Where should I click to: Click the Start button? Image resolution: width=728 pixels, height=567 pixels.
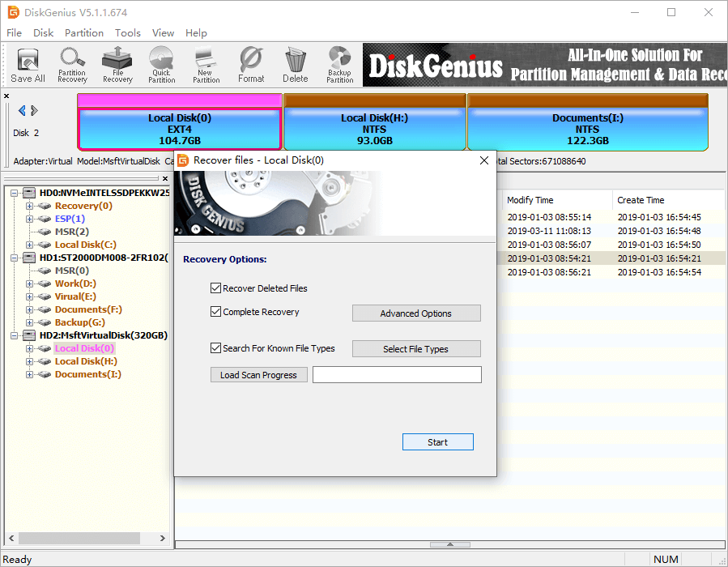coord(437,442)
